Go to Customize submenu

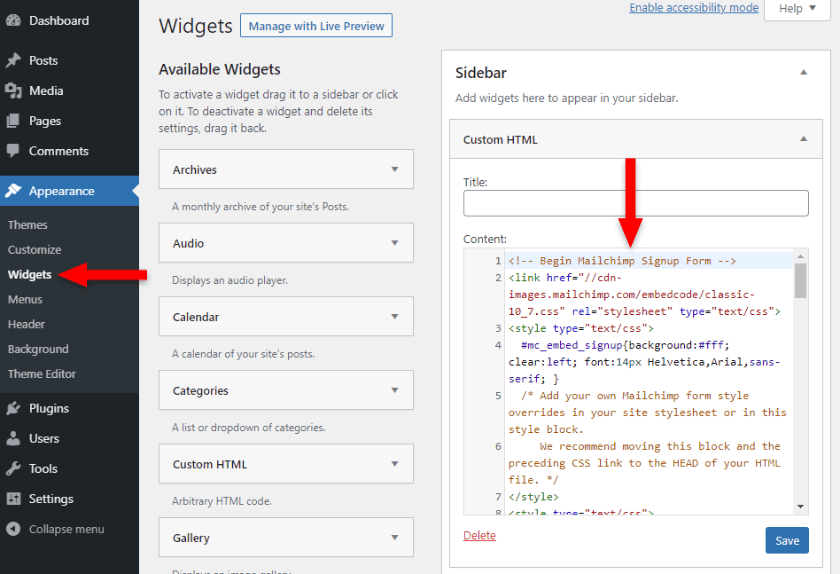[34, 250]
